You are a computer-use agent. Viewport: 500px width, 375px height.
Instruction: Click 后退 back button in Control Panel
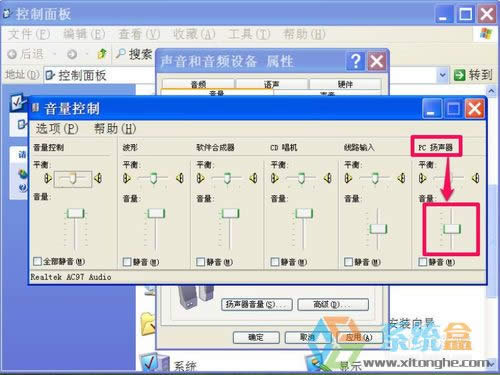tap(26, 54)
